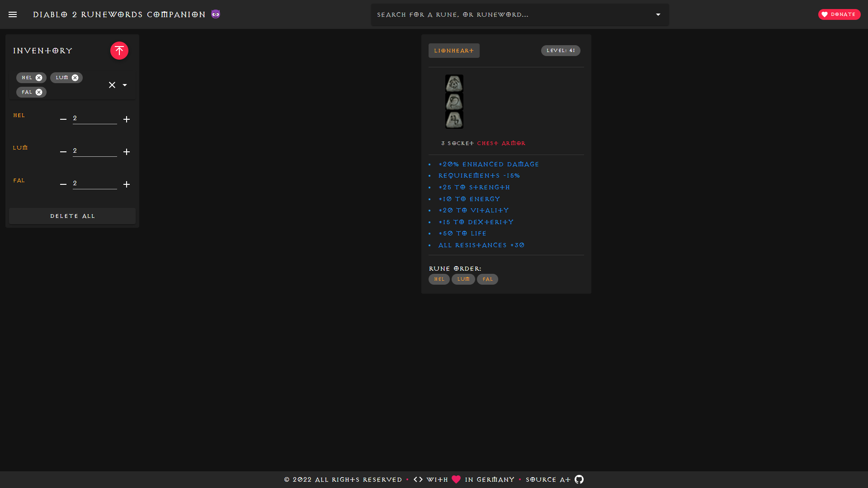Click the Lionheart runeword tag
Screen dimensions: 868x488
[x=454, y=51]
